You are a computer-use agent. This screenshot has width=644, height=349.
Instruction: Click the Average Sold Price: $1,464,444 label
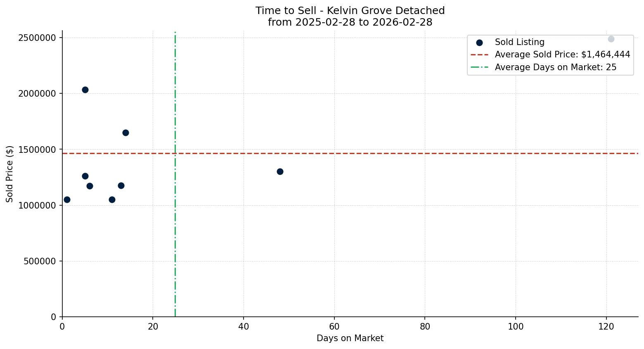pos(561,54)
